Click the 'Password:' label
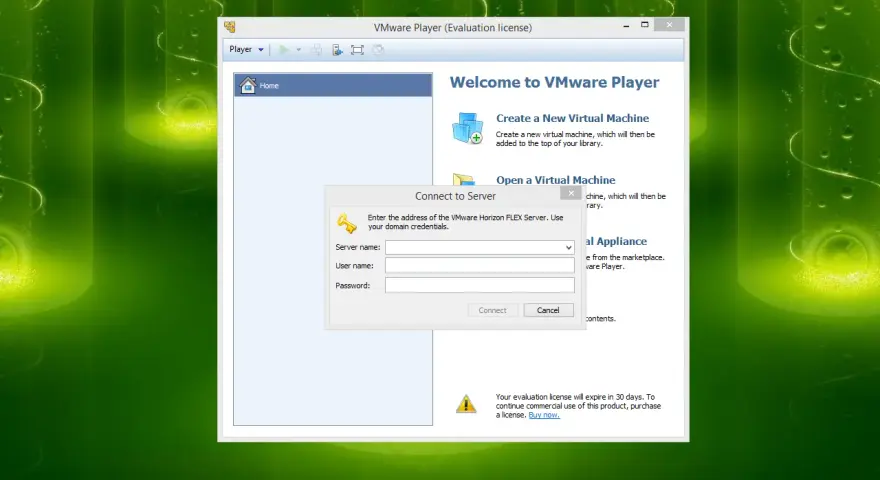The width and height of the screenshot is (880, 480). [x=352, y=285]
